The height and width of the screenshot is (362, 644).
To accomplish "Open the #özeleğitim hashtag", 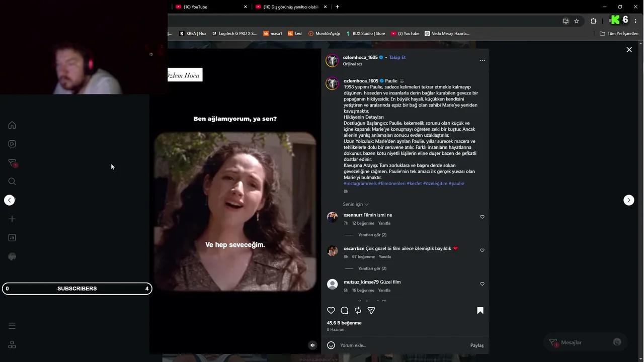I will pos(435,184).
